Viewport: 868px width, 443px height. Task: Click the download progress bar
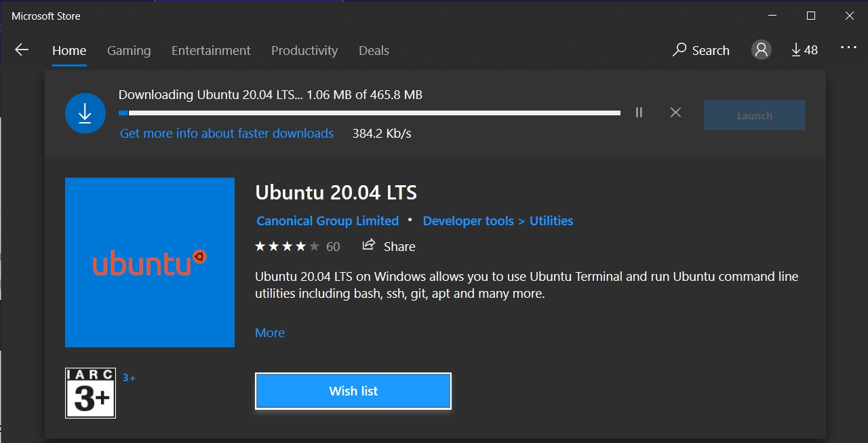pos(370,113)
